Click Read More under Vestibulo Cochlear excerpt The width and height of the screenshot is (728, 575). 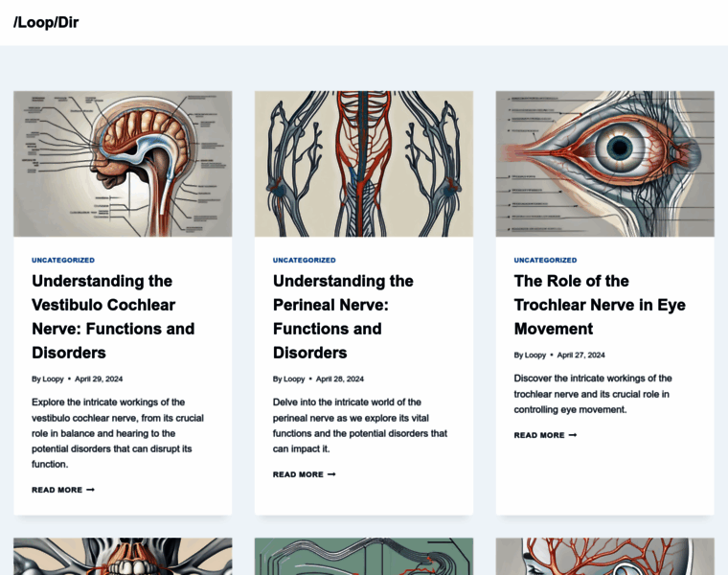point(63,490)
